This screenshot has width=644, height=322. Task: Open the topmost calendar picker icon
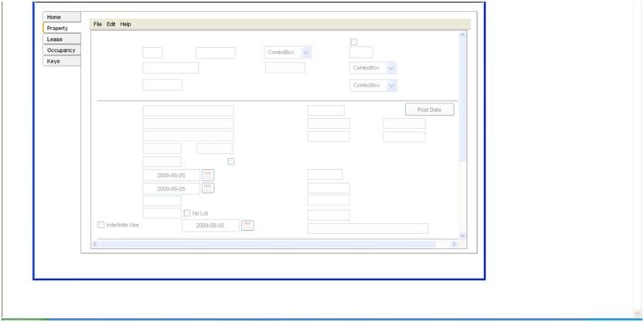208,175
